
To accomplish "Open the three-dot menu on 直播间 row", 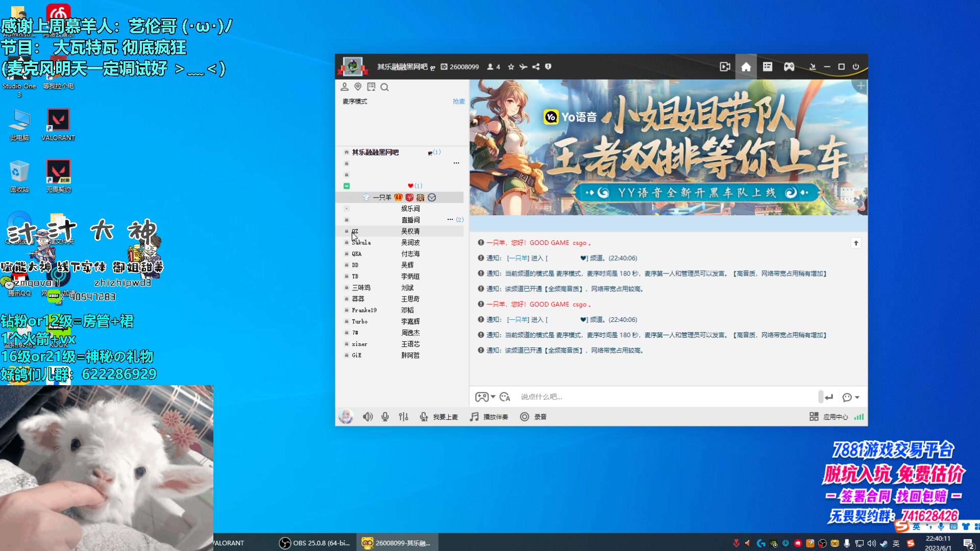I will 450,219.
